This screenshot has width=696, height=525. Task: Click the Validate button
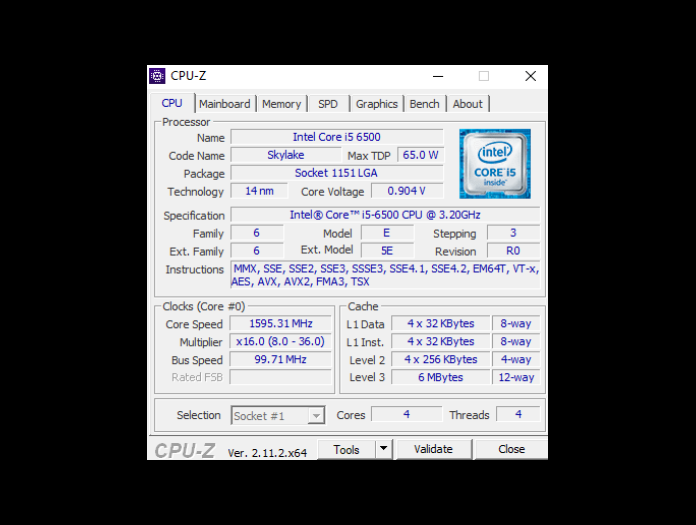pos(433,449)
